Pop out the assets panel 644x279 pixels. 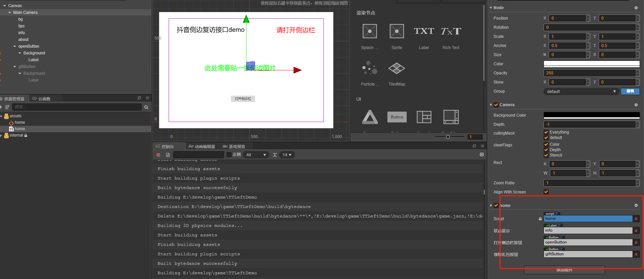pos(139,98)
